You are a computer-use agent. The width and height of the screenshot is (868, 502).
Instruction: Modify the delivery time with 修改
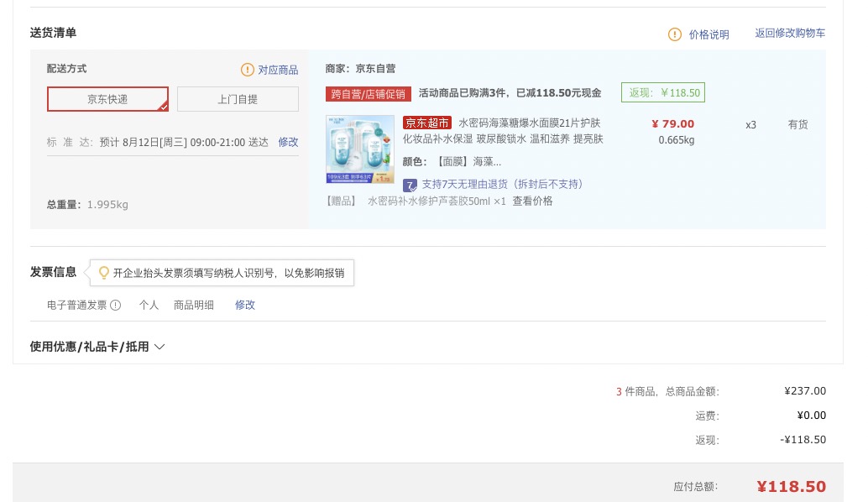coord(288,142)
